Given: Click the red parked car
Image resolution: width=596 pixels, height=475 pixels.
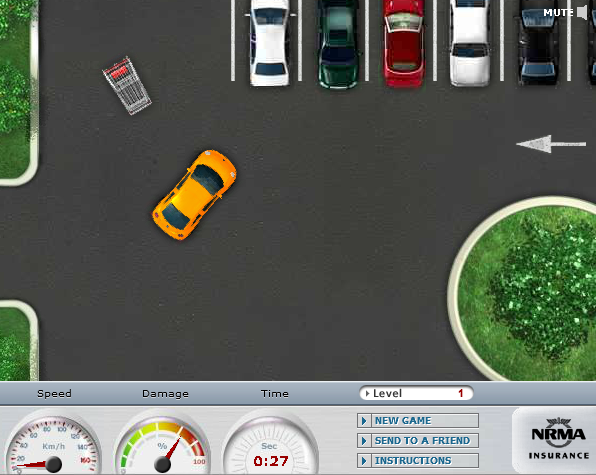Looking at the screenshot, I should pyautogui.click(x=404, y=43).
